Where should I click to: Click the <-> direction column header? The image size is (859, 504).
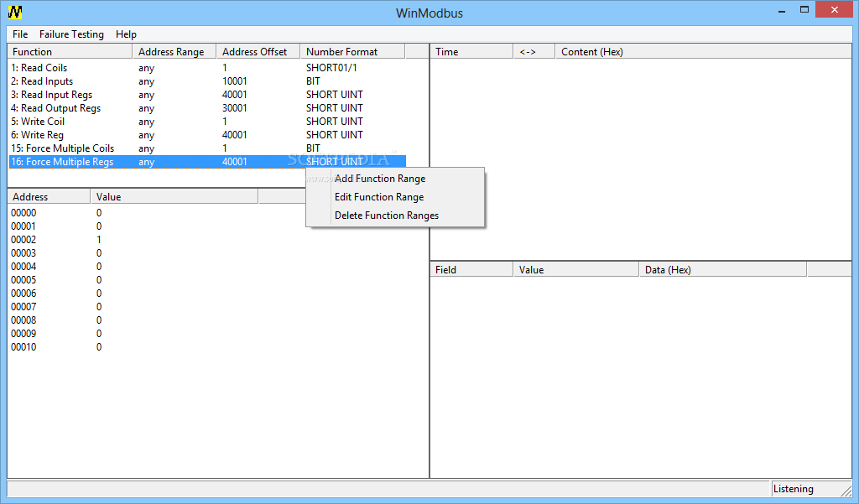[x=534, y=51]
